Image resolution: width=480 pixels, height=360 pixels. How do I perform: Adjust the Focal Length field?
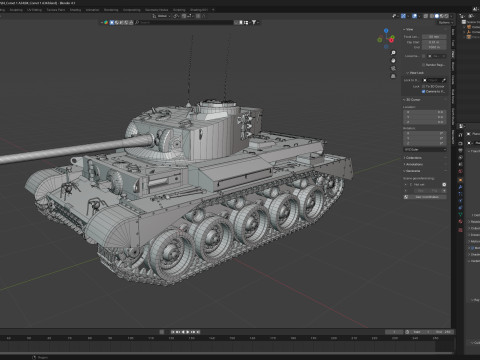(434, 37)
